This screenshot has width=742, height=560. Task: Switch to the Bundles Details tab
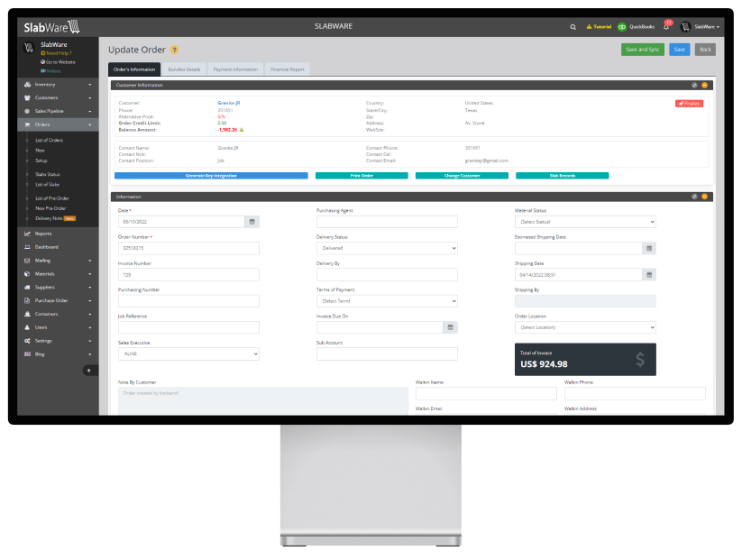[x=184, y=69]
